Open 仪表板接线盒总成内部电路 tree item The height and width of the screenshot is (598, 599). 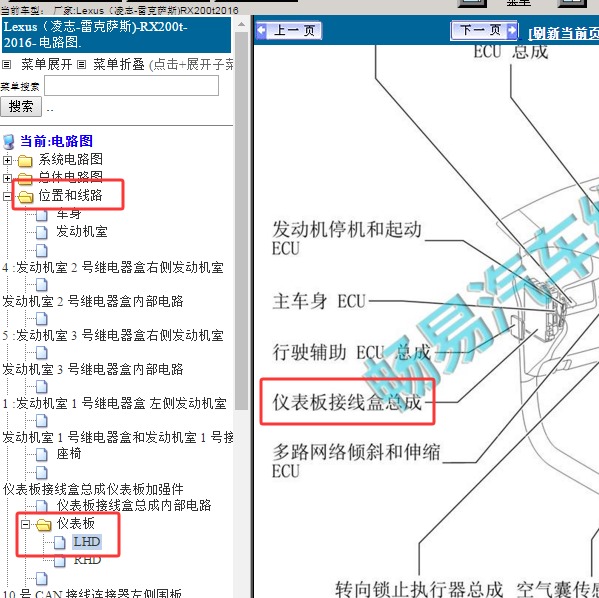(x=134, y=506)
